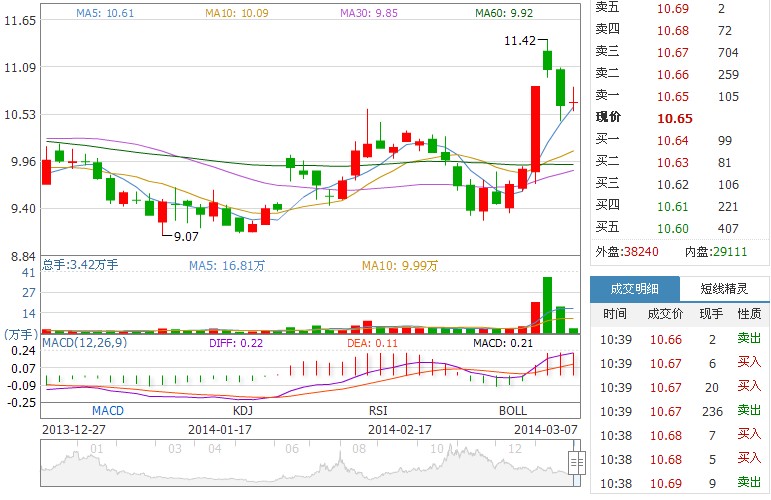Click the 11.42 high price candlestick

pos(548,61)
